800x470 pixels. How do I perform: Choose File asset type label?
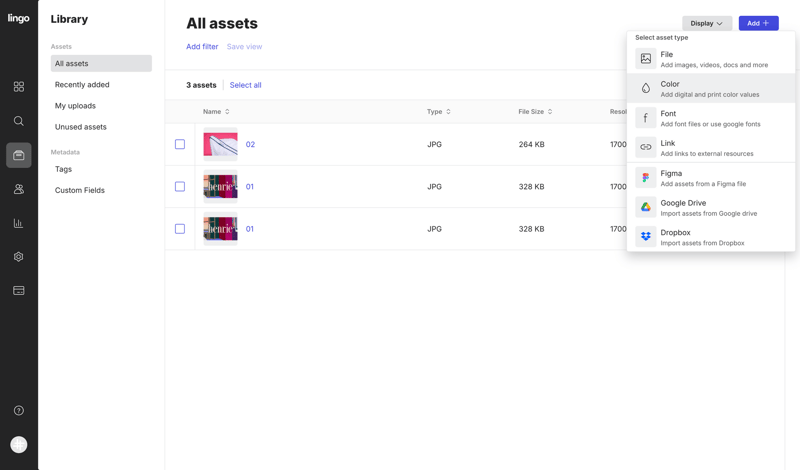(x=666, y=54)
